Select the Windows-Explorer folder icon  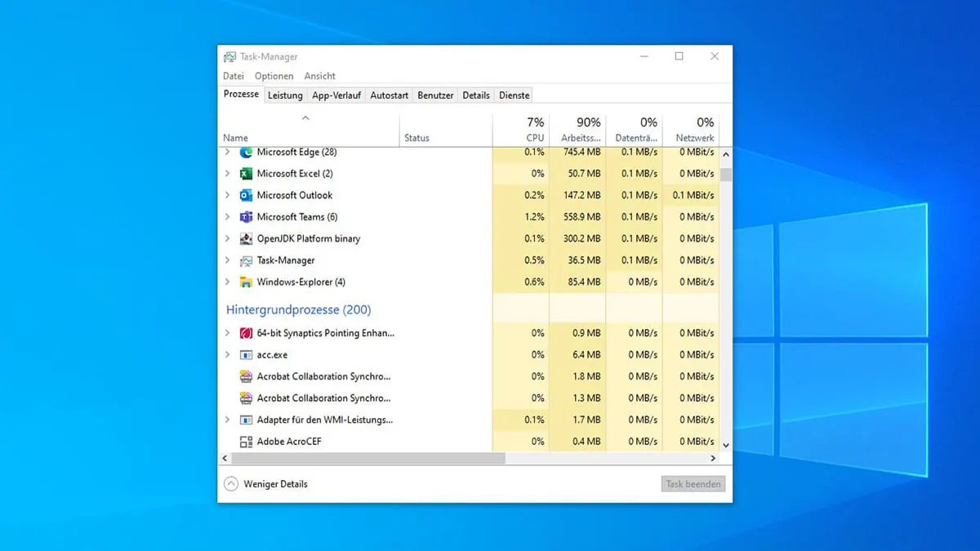click(x=247, y=282)
